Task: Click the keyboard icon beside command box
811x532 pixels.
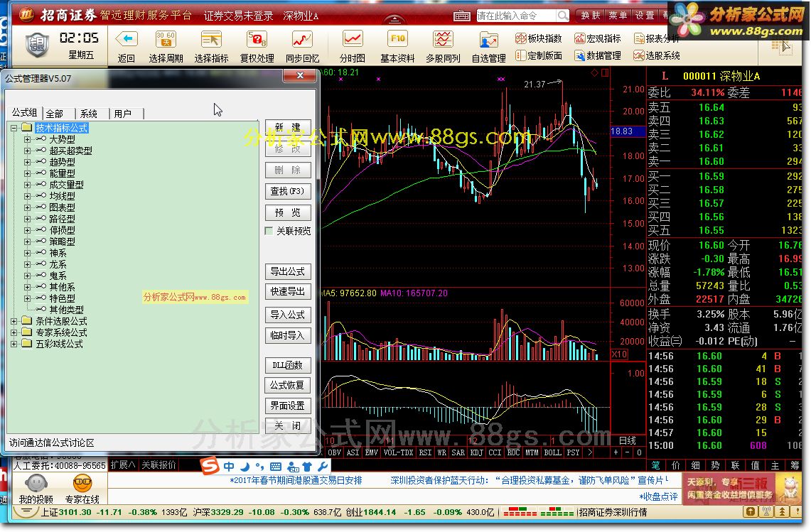Action: [461, 16]
